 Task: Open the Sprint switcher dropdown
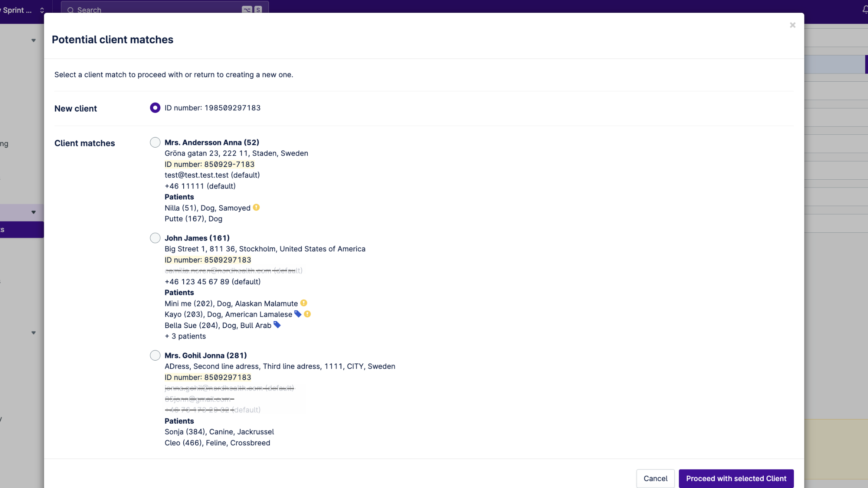click(41, 10)
